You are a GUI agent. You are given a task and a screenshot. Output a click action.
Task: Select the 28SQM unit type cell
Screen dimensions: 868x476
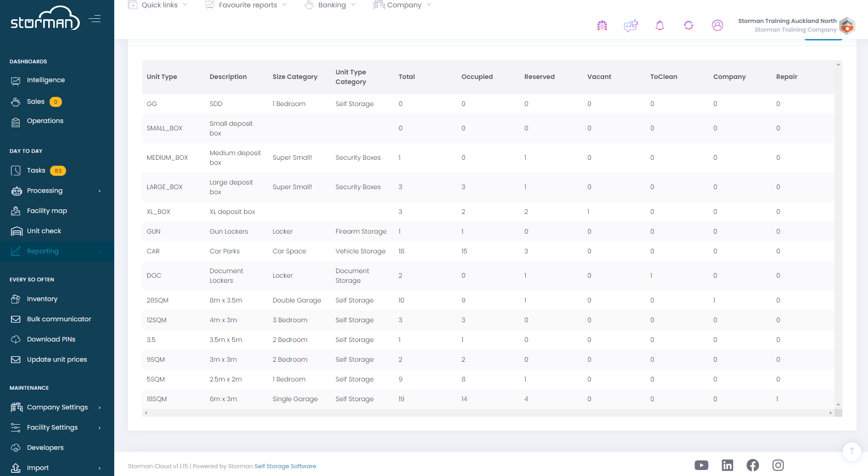[x=158, y=301]
